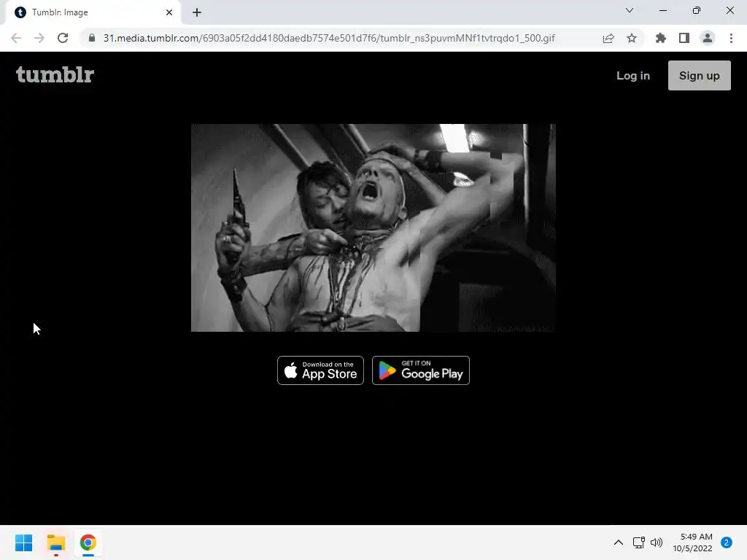Open the clock showing 5:49 AM

[x=692, y=542]
